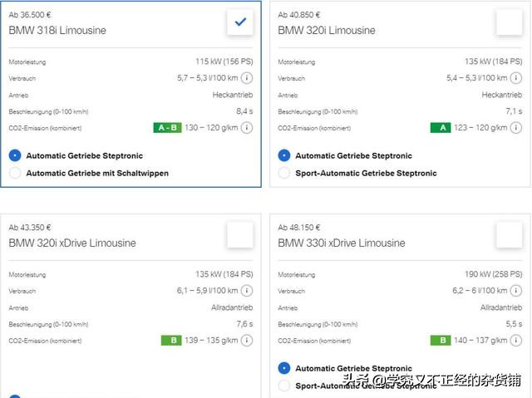Open CO2 emission info for BMW 318i Limousine
This screenshot has width=532, height=398.
(247, 128)
